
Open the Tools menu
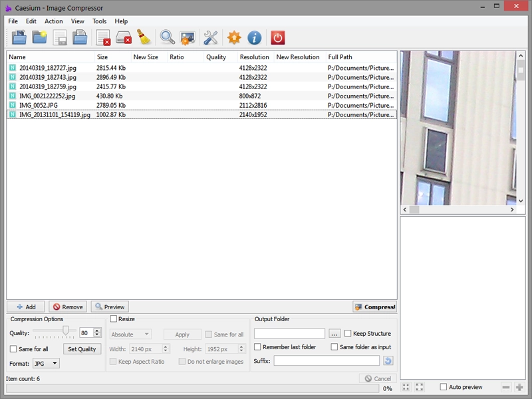click(99, 21)
